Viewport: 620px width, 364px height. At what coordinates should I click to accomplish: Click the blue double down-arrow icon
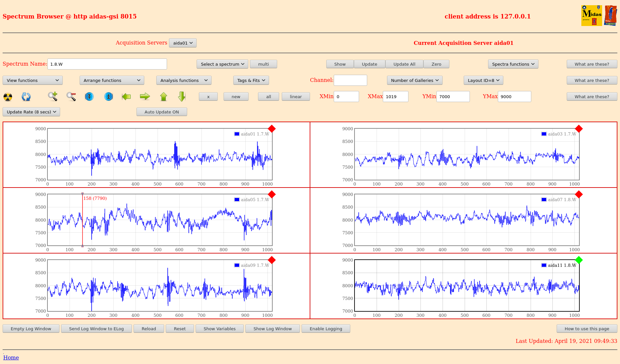(x=89, y=97)
